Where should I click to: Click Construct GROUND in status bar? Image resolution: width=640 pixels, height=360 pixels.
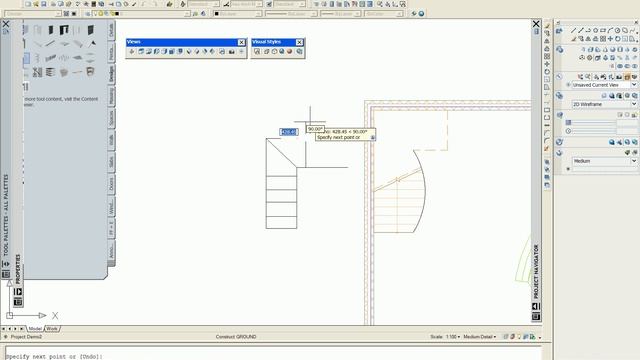(x=236, y=337)
